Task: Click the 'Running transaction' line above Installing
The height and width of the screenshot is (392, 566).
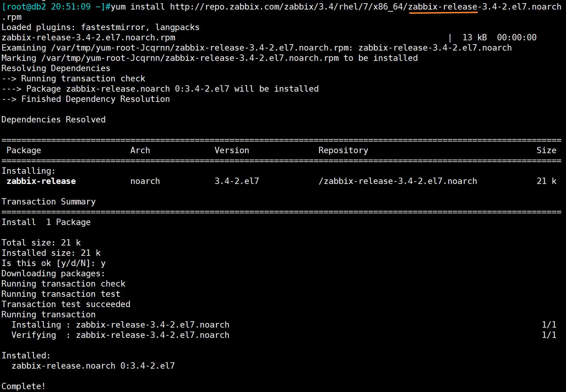Action: coord(48,315)
